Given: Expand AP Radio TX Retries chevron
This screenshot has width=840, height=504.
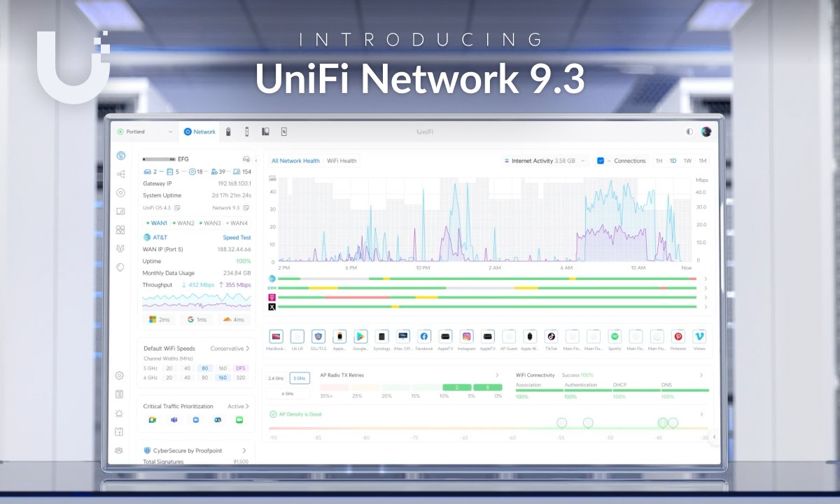Looking at the screenshot, I should (x=497, y=375).
